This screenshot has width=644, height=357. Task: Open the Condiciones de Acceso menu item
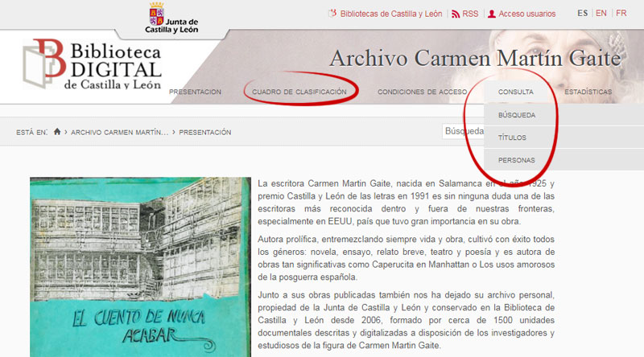[x=422, y=92]
